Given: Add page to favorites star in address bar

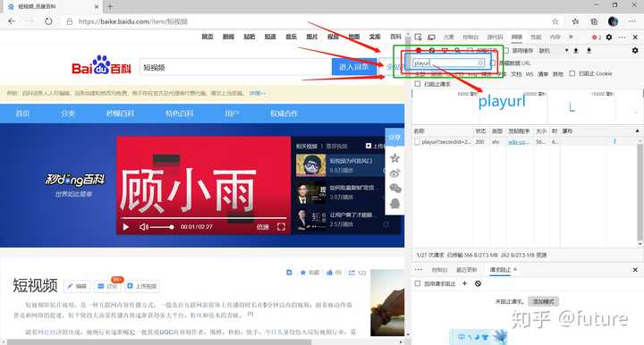Looking at the screenshot, I should [x=555, y=21].
